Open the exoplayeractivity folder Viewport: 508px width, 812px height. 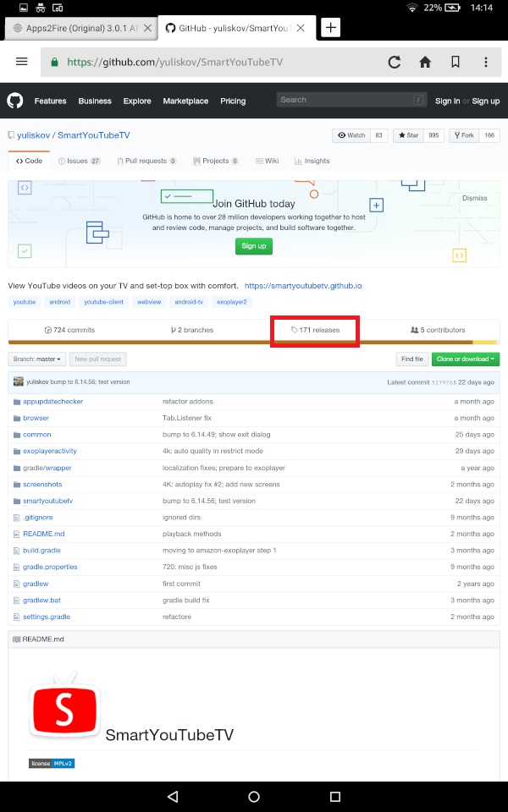pos(50,451)
